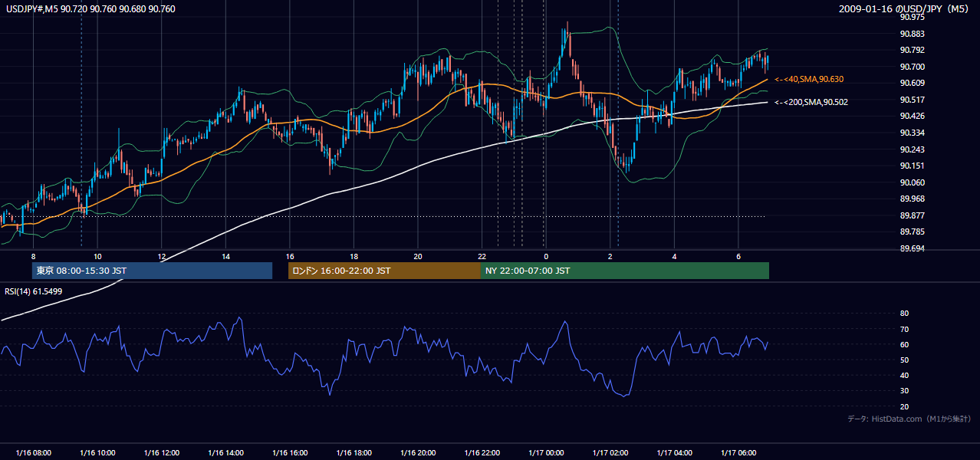Click the 90.700 price axis label
Viewport: 980px width, 460px height.
click(x=913, y=67)
